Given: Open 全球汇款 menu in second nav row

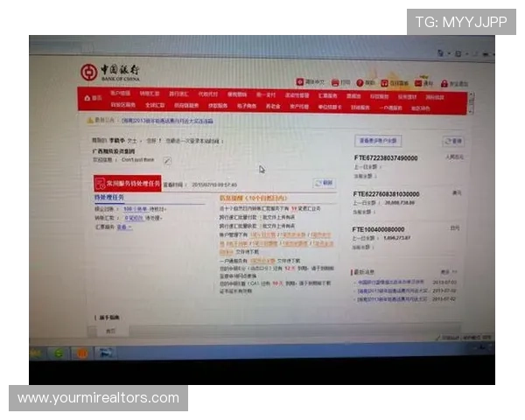Looking at the screenshot, I should click(155, 105).
